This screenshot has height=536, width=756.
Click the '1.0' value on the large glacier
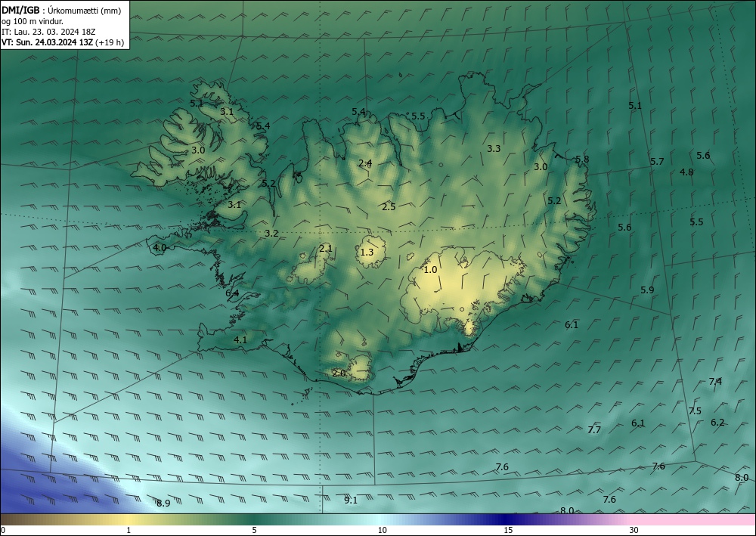click(x=430, y=269)
